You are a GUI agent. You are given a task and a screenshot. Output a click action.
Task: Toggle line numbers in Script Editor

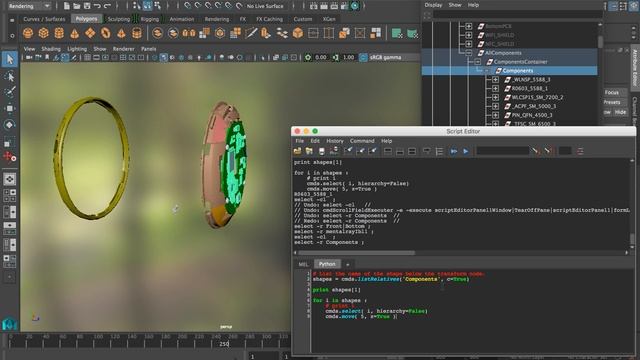click(x=439, y=151)
